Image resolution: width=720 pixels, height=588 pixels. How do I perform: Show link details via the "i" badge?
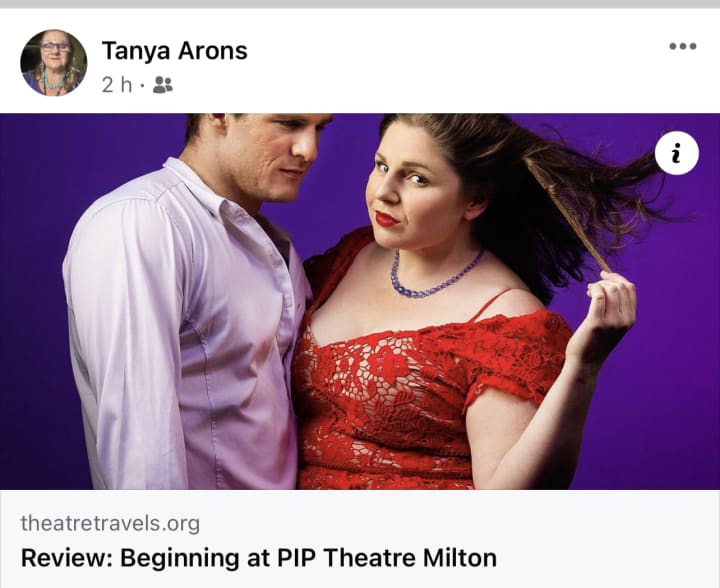pyautogui.click(x=677, y=153)
